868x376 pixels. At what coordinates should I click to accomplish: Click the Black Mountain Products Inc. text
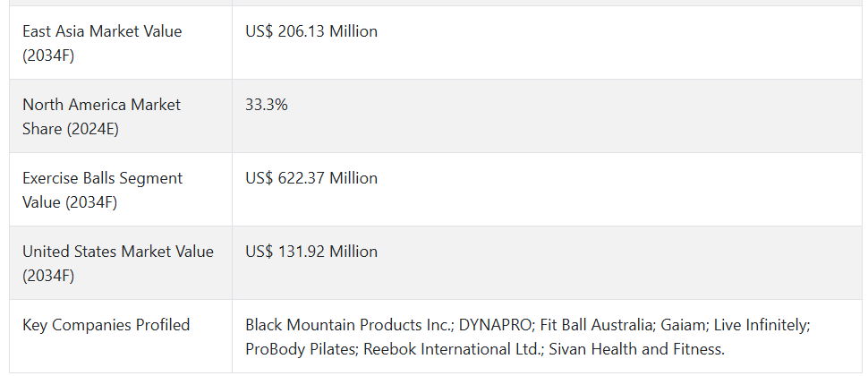[x=349, y=324]
